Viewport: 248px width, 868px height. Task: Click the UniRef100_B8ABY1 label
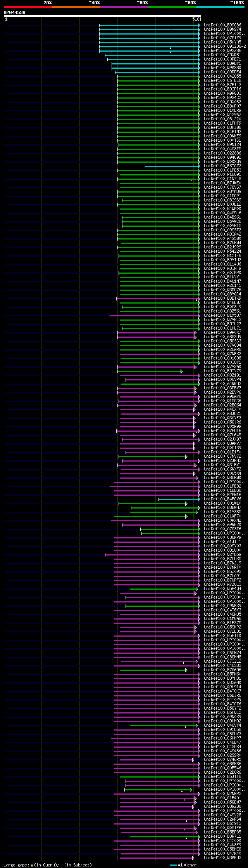pyautogui.click(x=222, y=64)
